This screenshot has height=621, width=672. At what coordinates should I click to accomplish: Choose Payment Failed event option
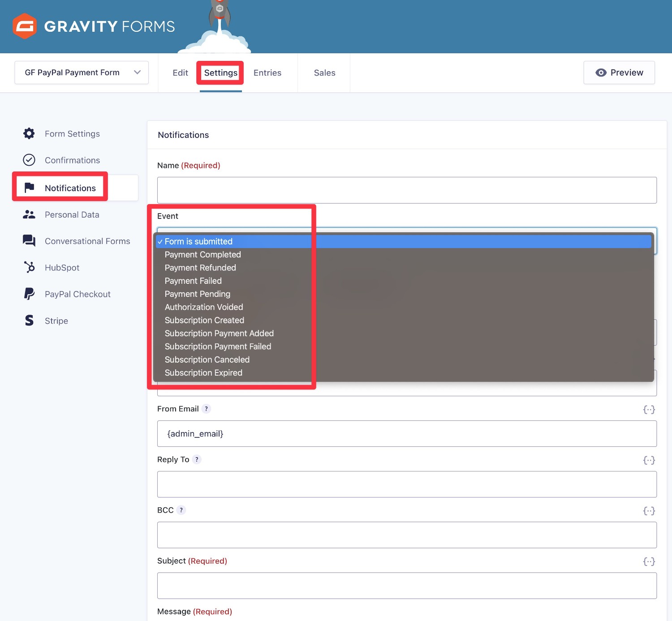[403, 281]
